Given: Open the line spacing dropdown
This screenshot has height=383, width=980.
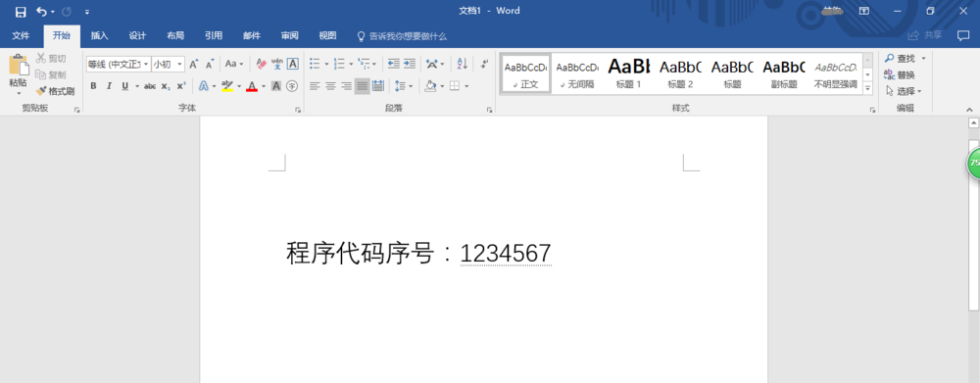Looking at the screenshot, I should coord(403,85).
